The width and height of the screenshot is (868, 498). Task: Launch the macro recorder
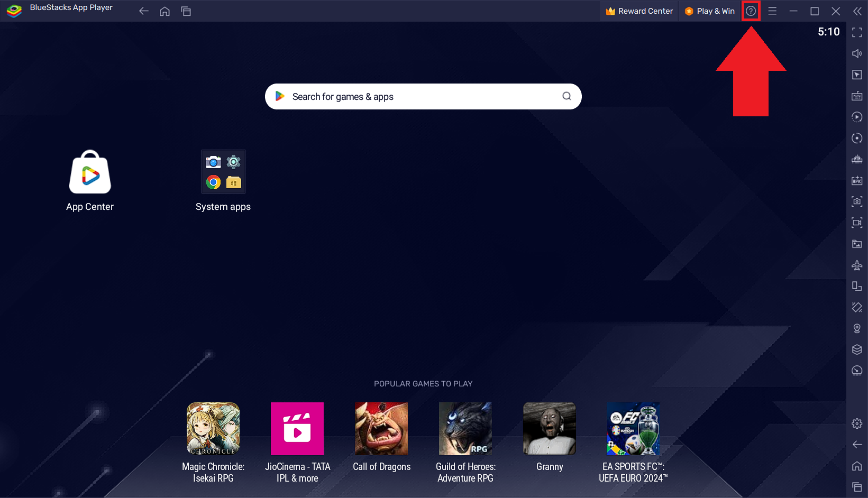(x=857, y=117)
